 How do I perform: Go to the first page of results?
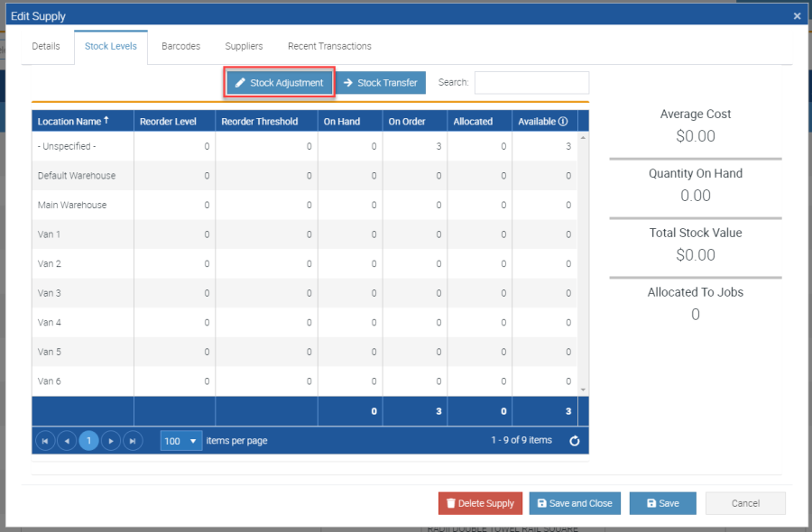(x=44, y=441)
